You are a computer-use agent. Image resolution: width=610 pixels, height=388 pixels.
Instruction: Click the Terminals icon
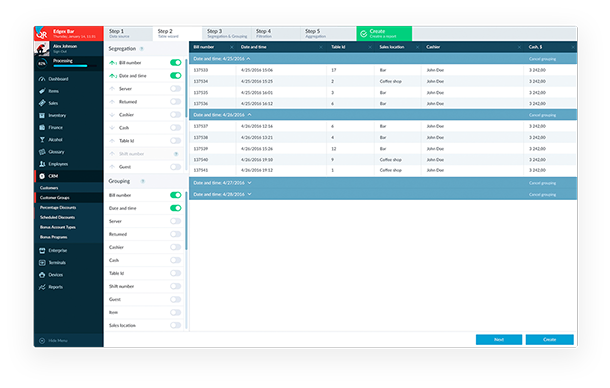(x=42, y=263)
